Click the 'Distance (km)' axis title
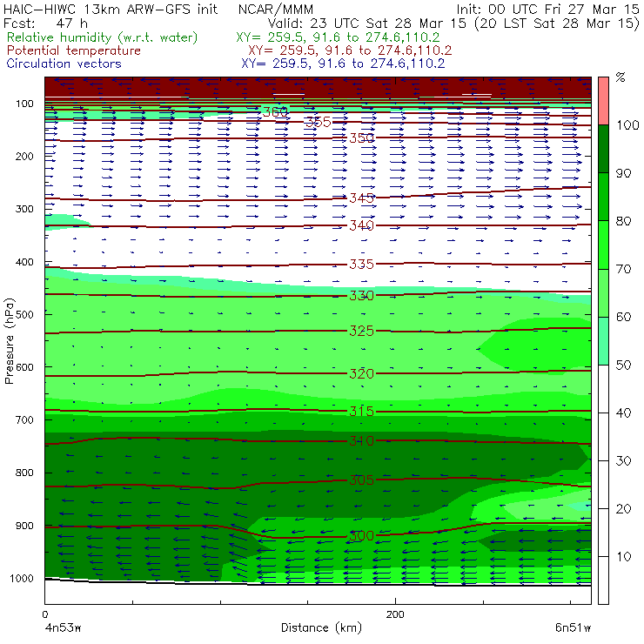This screenshot has height=644, width=644. [322, 627]
